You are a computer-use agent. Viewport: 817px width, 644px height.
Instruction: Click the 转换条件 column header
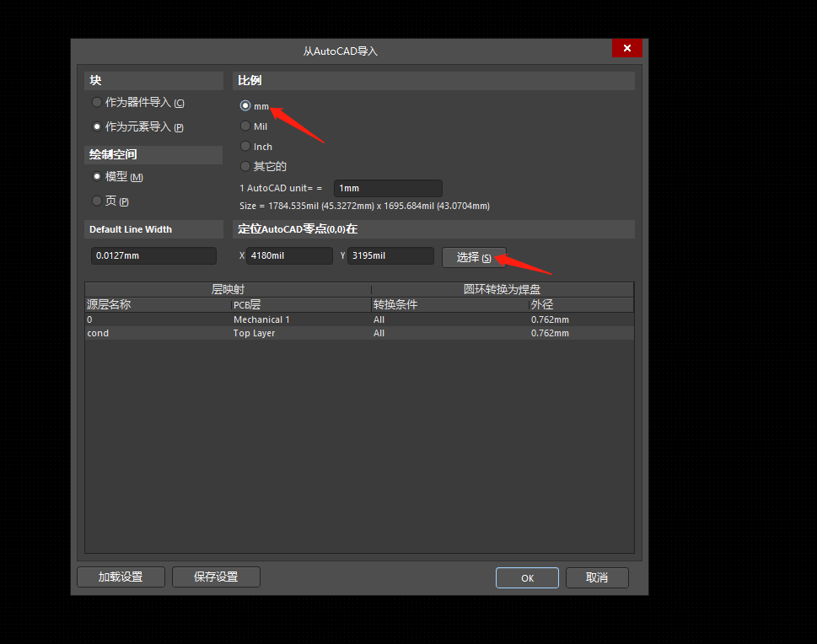[x=450, y=304]
